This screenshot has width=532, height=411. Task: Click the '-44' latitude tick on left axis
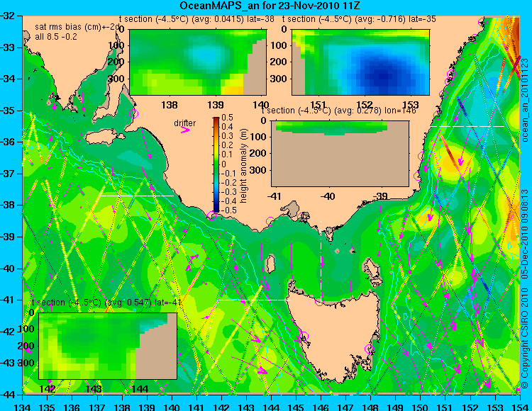[9, 395]
